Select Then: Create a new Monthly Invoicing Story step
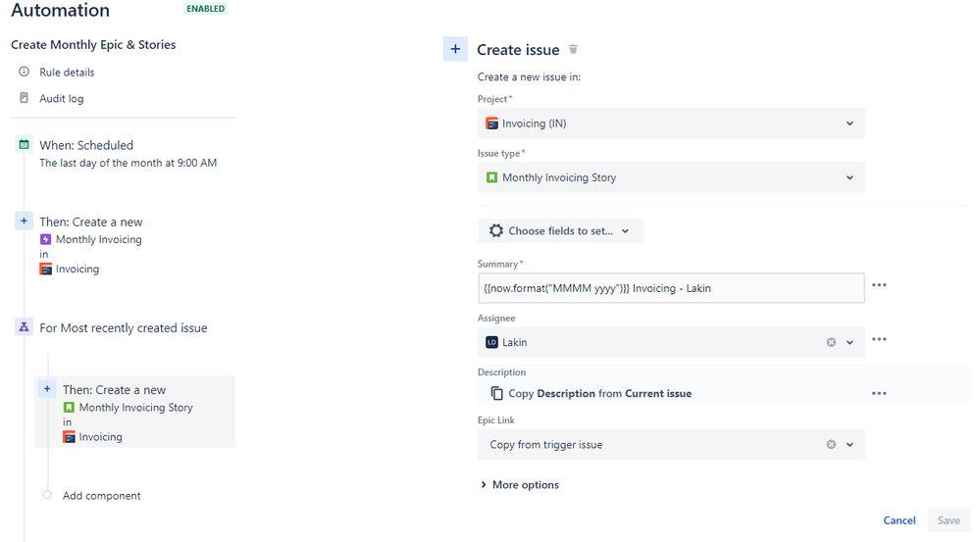980x542 pixels. (135, 412)
